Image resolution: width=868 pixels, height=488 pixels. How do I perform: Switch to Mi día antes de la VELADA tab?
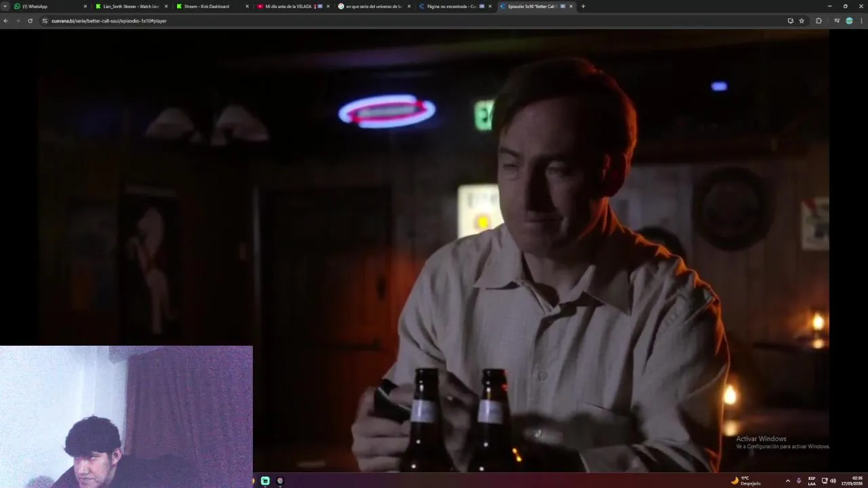pyautogui.click(x=292, y=6)
